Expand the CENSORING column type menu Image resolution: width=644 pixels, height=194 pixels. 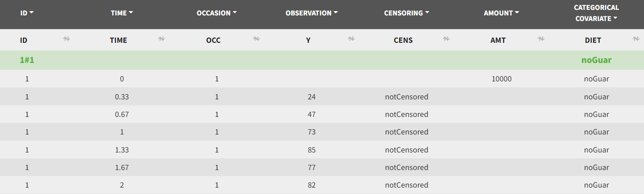pos(407,13)
